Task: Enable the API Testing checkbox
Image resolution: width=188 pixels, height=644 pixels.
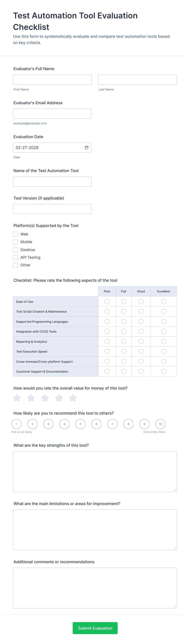Action: [16, 257]
